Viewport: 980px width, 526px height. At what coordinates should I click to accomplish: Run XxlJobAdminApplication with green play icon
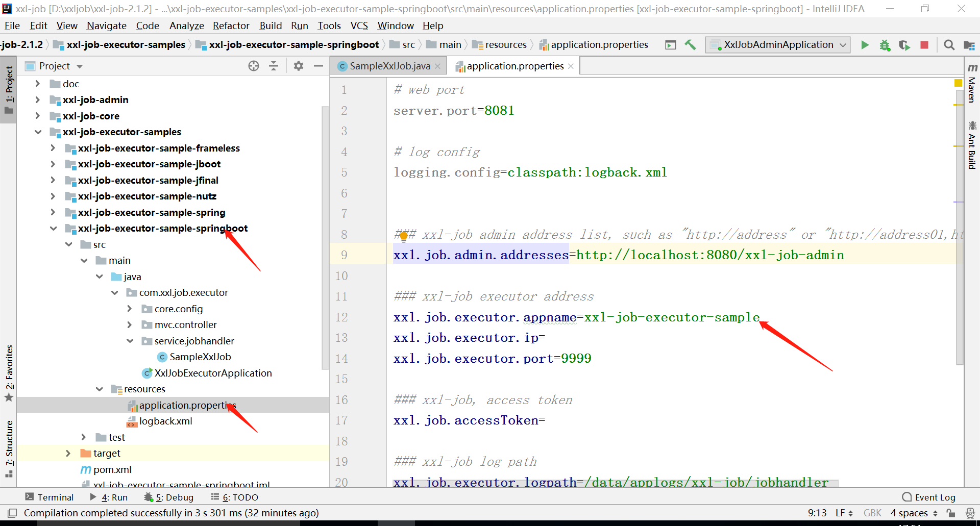click(865, 45)
